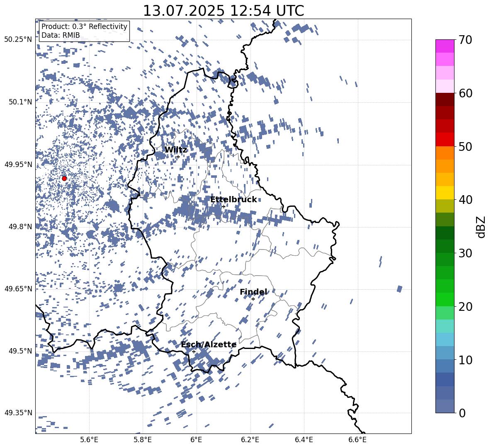The width and height of the screenshot is (491, 448).
Task: Click the cross marker under Esch/Alzette
Action: pos(194,351)
